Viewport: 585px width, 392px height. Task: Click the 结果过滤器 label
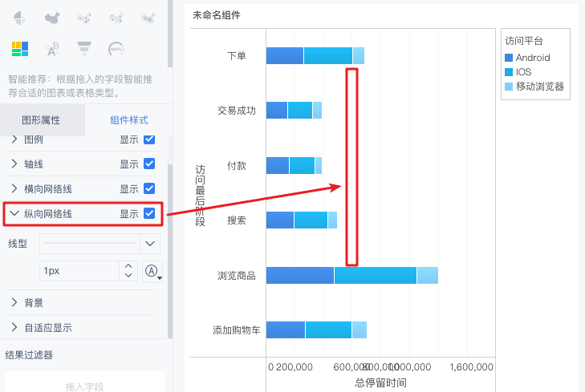[29, 355]
